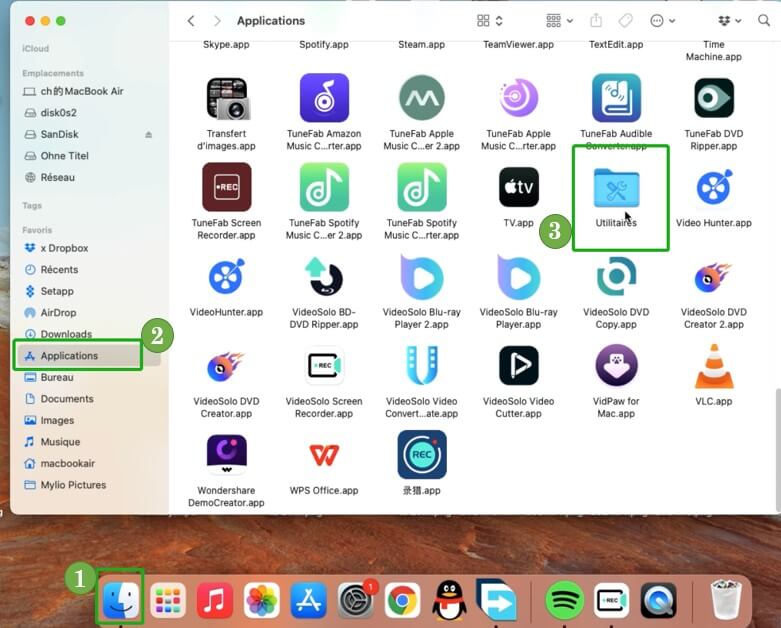Open QuickTime Player in the Dock

[x=658, y=601]
